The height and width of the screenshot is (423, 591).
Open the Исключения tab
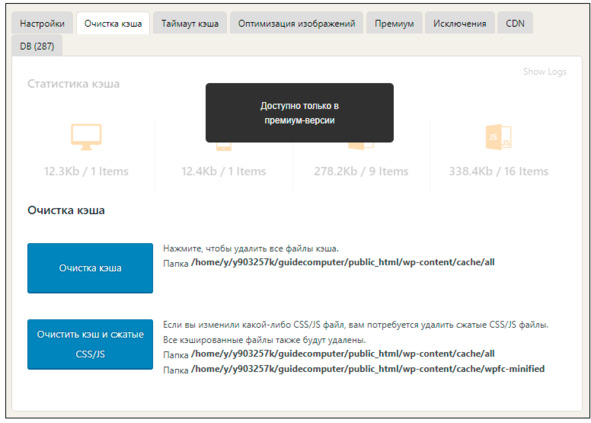point(460,23)
